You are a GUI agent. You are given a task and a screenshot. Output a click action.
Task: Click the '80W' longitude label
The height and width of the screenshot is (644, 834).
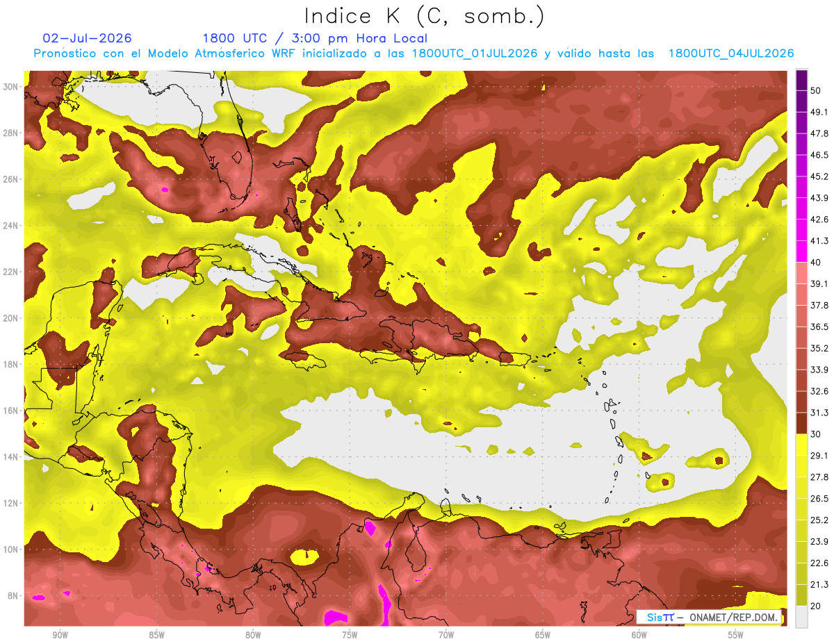tap(253, 636)
